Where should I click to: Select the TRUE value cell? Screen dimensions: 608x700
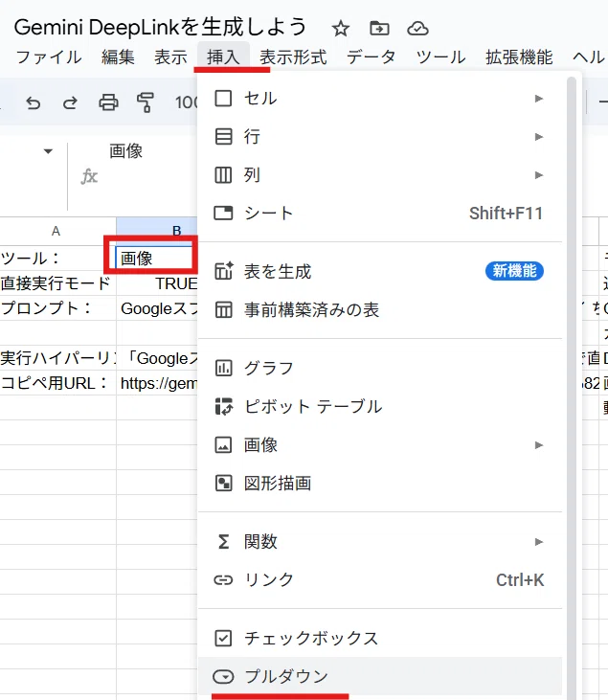[x=157, y=283]
